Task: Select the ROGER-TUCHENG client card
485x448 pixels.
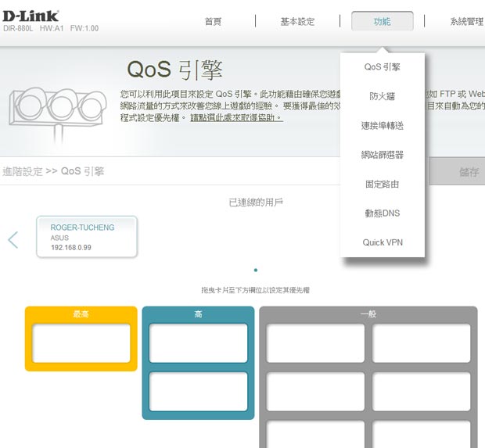Action: (x=87, y=237)
